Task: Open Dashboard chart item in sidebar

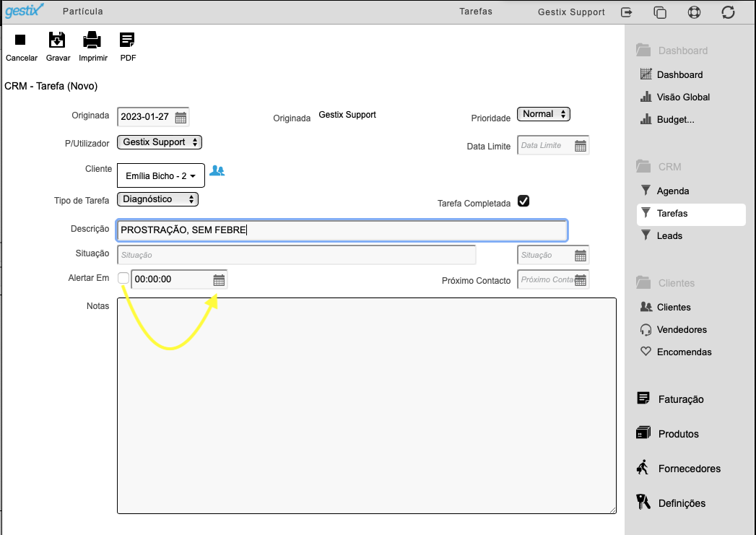Action: (671, 74)
